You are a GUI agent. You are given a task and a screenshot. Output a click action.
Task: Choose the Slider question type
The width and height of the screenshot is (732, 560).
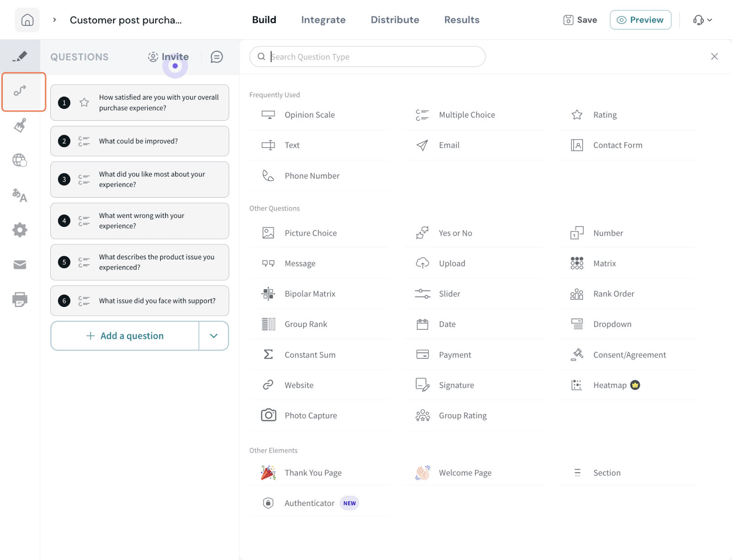pos(449,294)
